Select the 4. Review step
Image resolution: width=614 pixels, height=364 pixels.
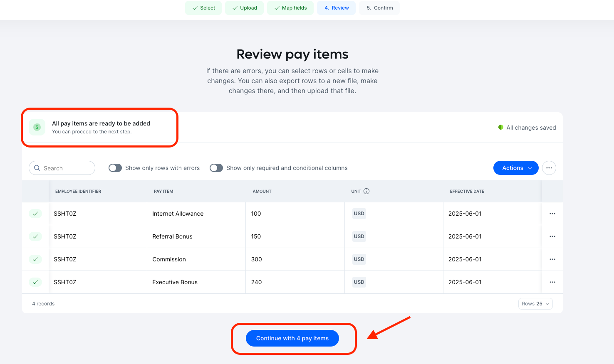336,8
